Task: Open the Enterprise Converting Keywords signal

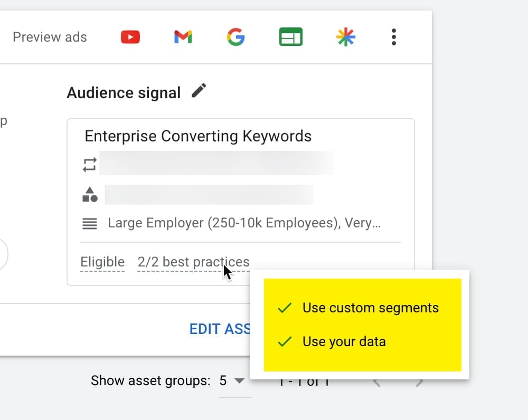Action: [198, 137]
